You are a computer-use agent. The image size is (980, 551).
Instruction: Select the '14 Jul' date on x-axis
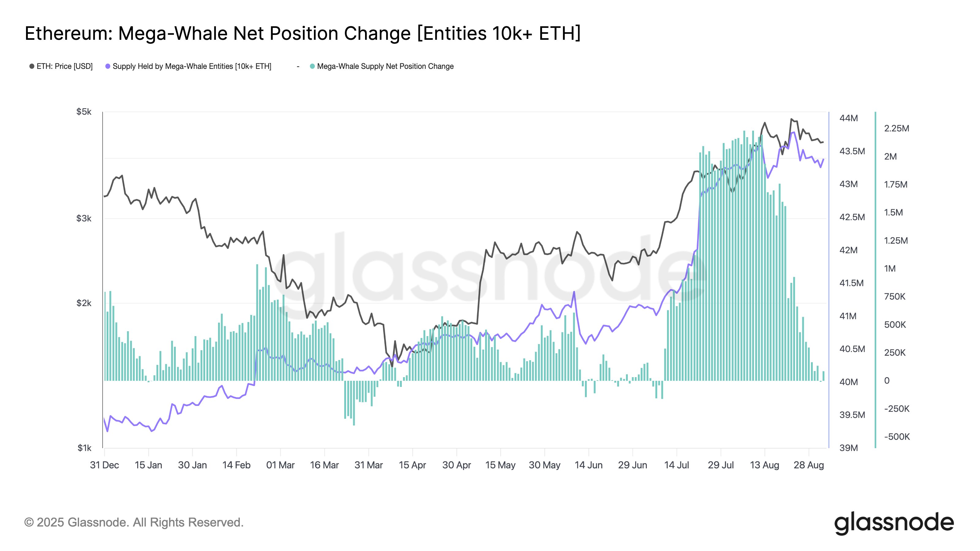[x=677, y=465]
